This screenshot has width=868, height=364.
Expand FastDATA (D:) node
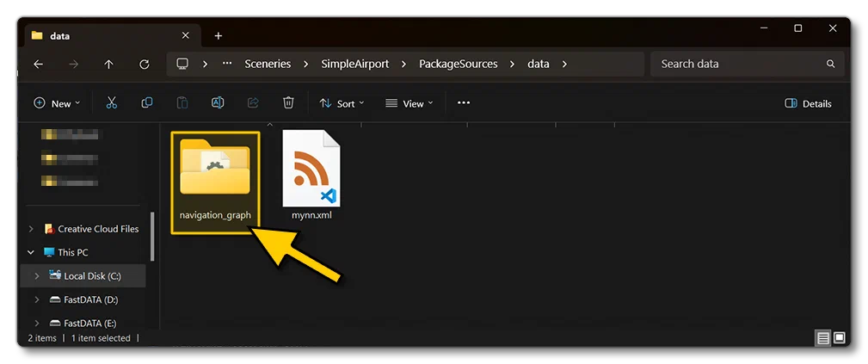[36, 299]
